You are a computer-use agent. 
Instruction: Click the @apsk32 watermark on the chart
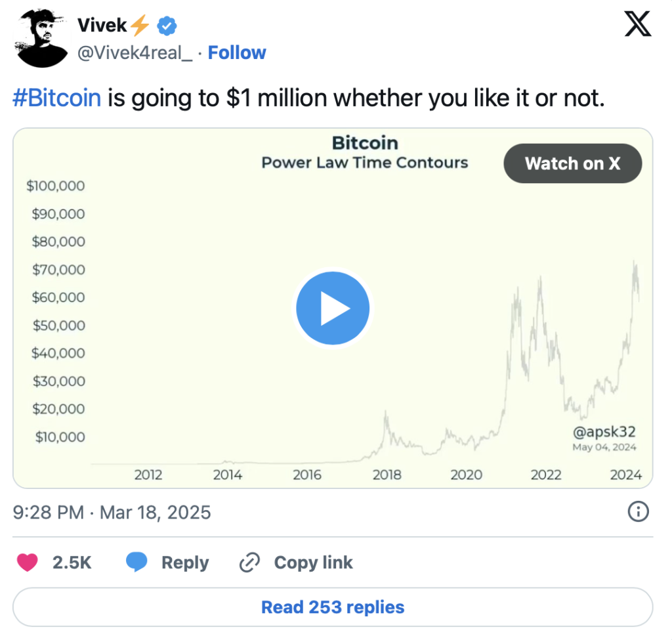pyautogui.click(x=604, y=431)
